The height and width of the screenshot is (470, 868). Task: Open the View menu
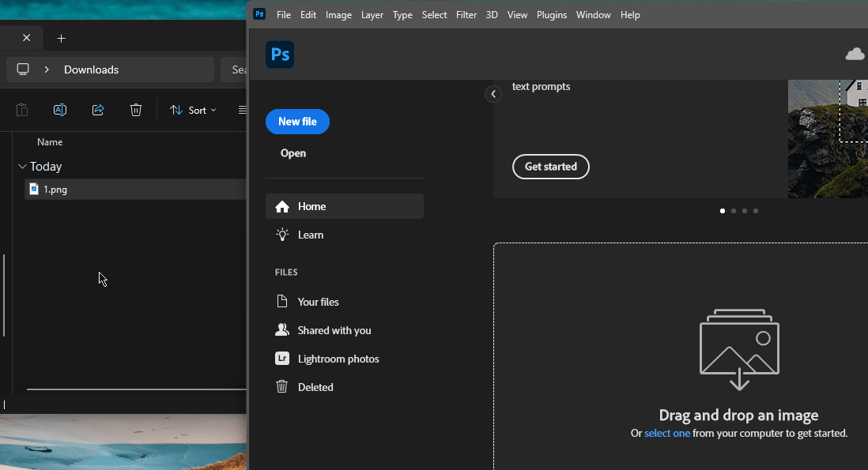coord(517,15)
